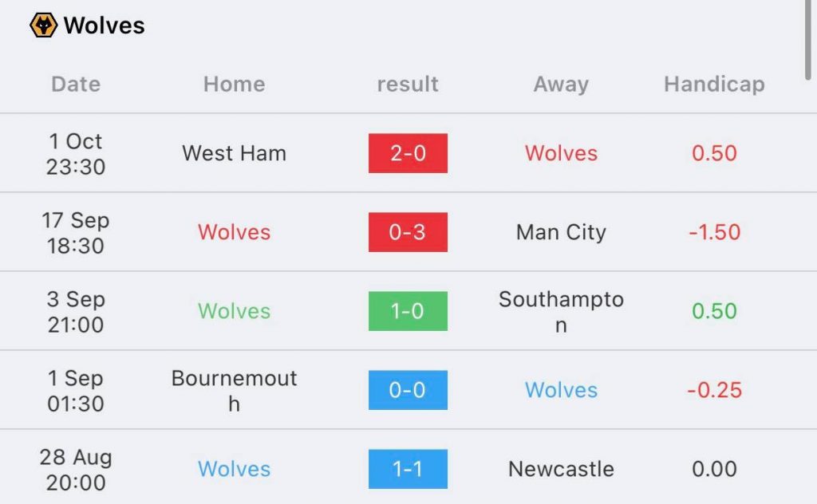Select Newcastle away team
This screenshot has width=817, height=504.
(561, 469)
